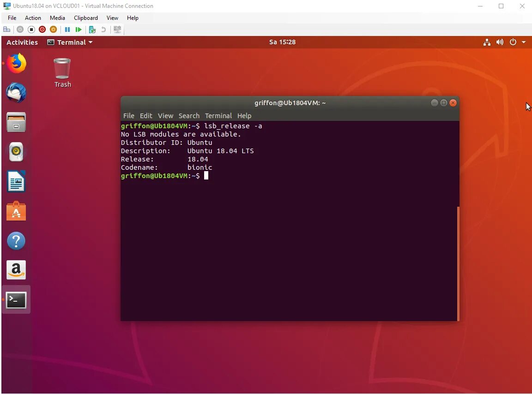Click the 'Ubuntu 18.04 LTS' description text
532x394 pixels.
[221, 151]
